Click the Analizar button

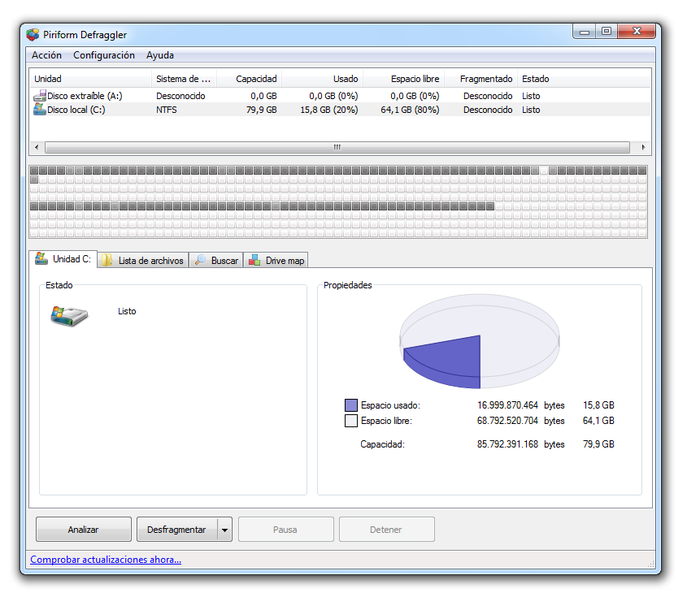83,530
